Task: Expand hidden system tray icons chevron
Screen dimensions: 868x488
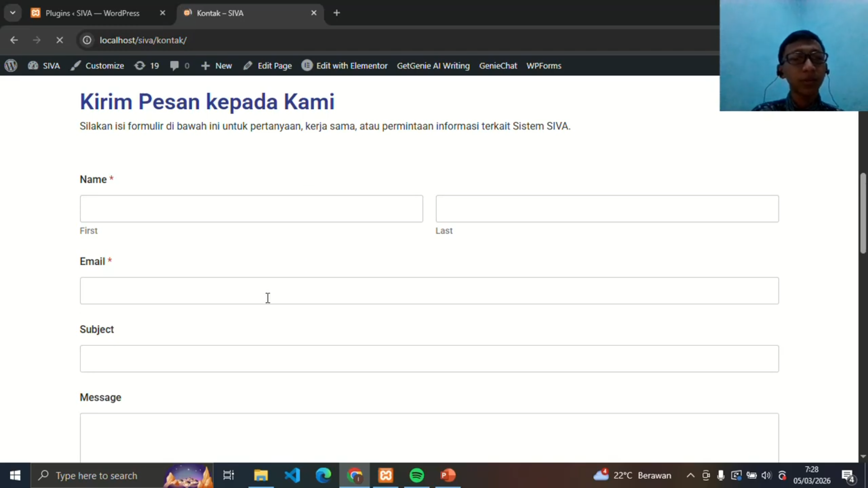Action: [690, 475]
